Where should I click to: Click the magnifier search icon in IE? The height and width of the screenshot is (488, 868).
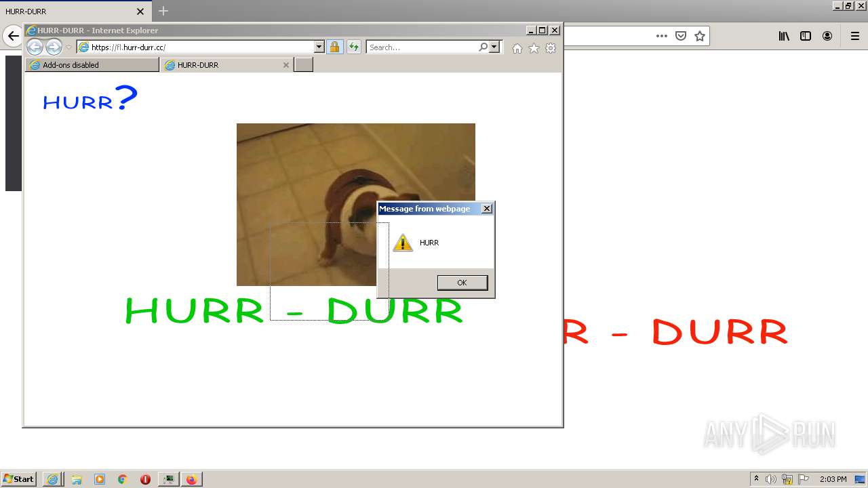pos(483,47)
